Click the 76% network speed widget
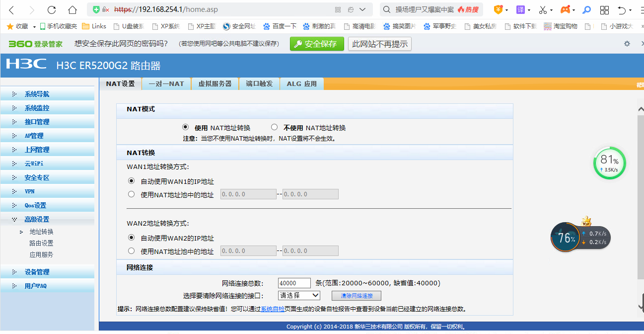The width and height of the screenshot is (644, 334). [580, 237]
